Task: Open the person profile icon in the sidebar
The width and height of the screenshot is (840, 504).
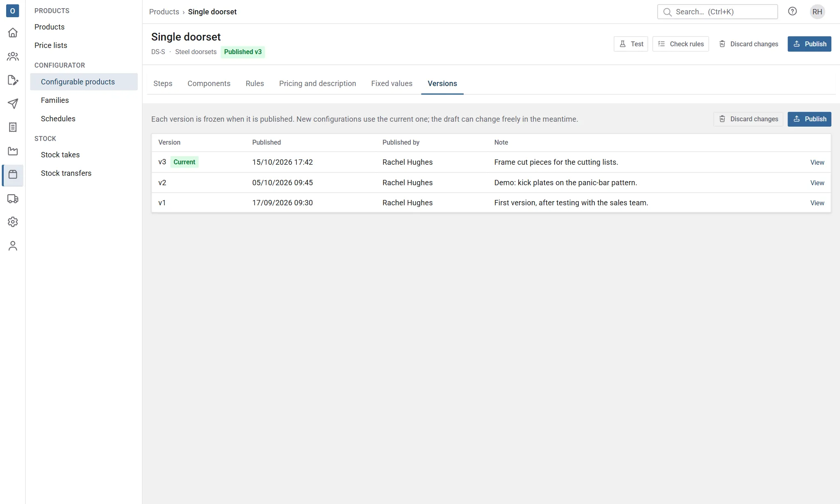Action: tap(13, 246)
